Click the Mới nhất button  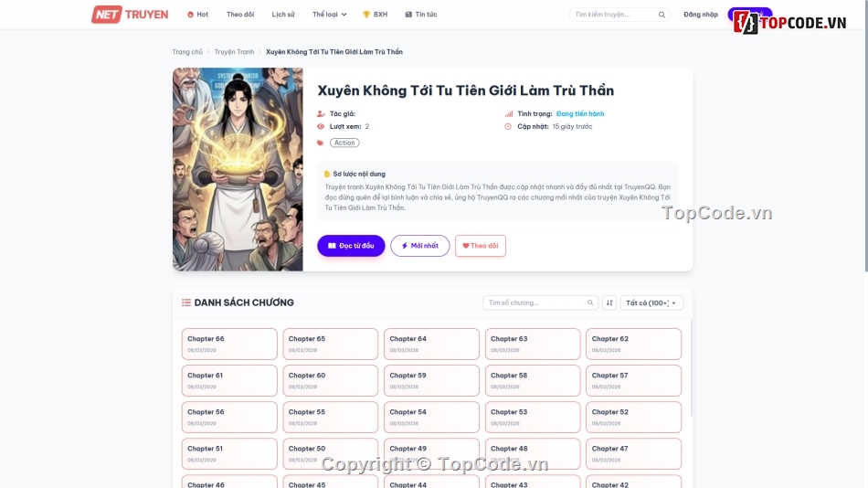coord(419,246)
